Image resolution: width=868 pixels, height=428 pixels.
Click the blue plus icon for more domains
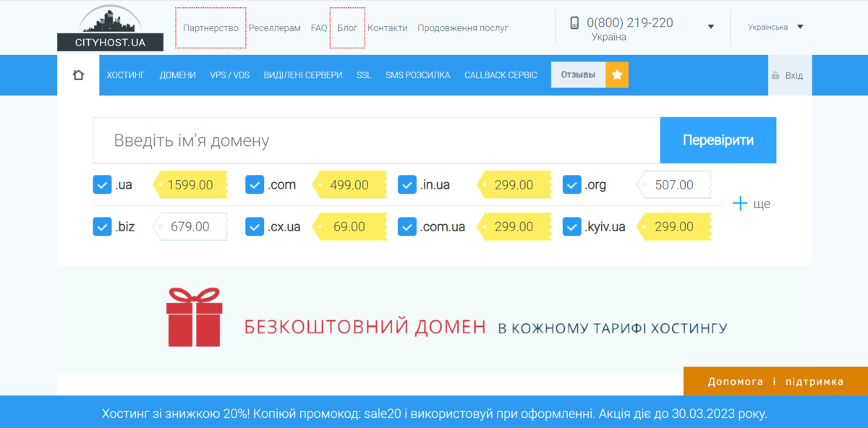coord(739,204)
